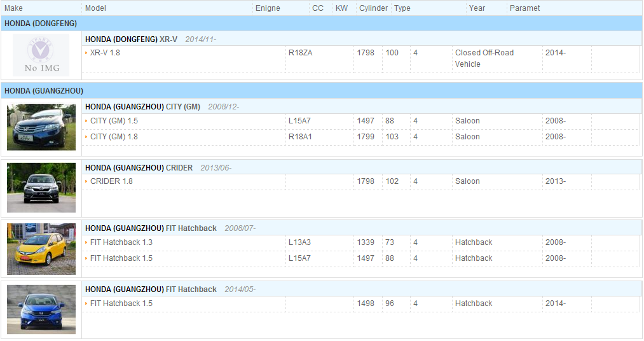Open the dark blue Honda City photo
The height and width of the screenshot is (341, 644).
click(41, 127)
